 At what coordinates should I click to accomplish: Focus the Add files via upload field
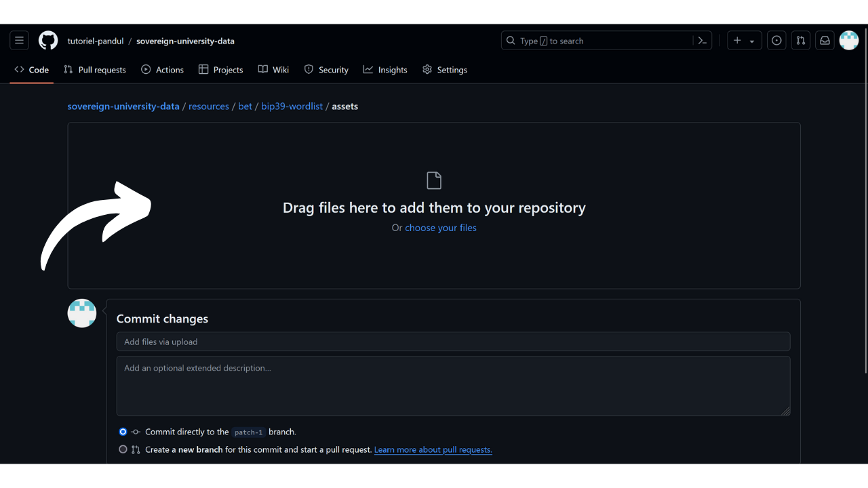pos(453,342)
